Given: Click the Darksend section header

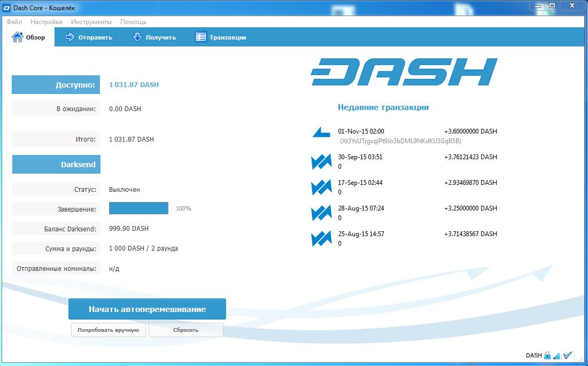Looking at the screenshot, I should coord(56,164).
